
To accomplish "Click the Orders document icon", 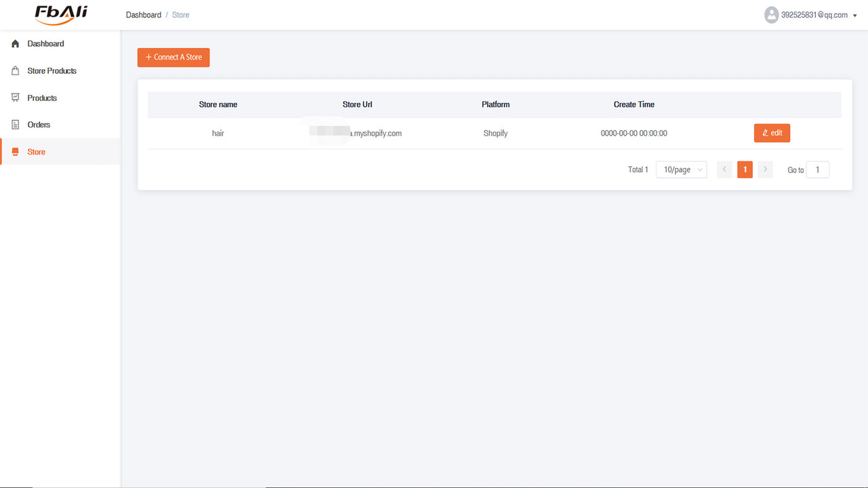I will (16, 125).
